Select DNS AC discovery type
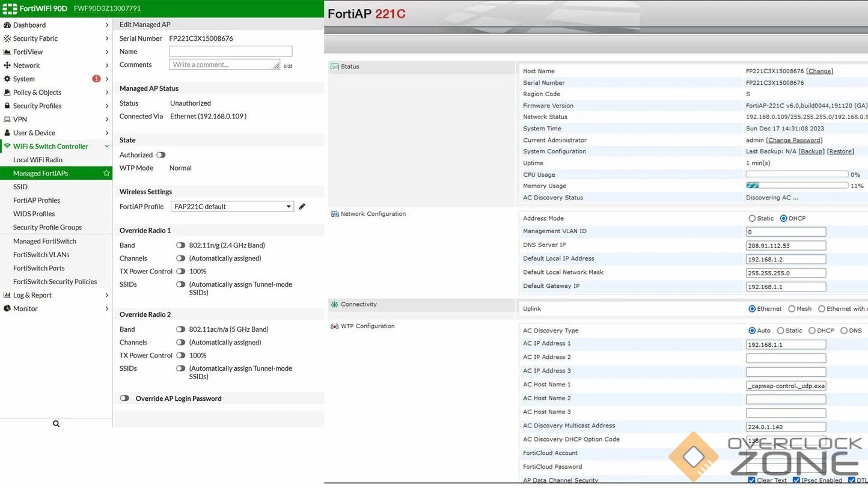This screenshot has width=868, height=488. pyautogui.click(x=844, y=331)
